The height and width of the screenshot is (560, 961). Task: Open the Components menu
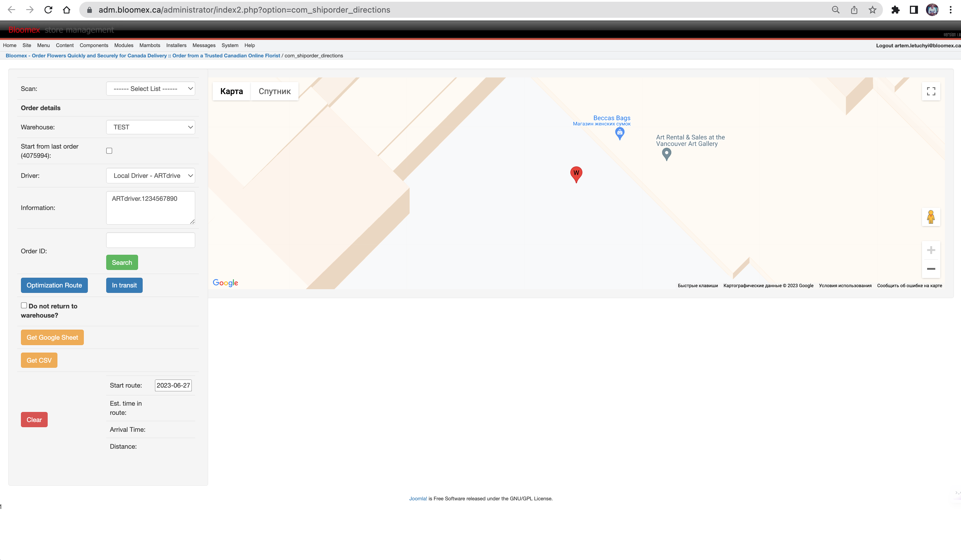(94, 45)
